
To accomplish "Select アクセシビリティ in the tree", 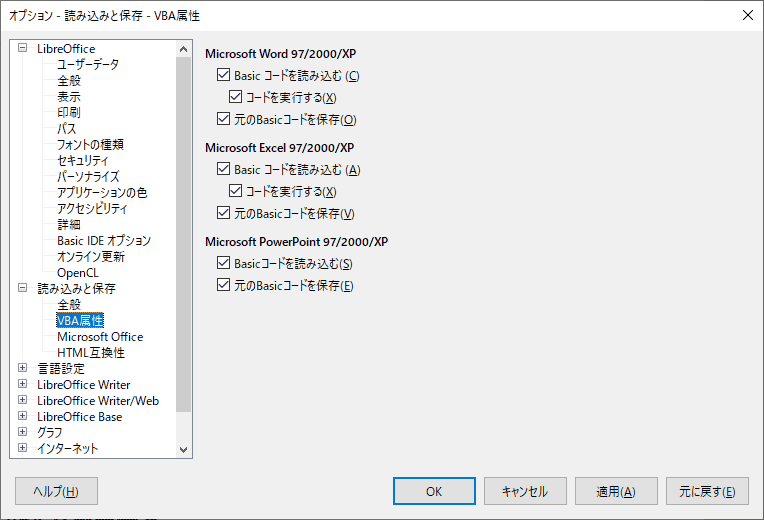I will click(x=92, y=209).
